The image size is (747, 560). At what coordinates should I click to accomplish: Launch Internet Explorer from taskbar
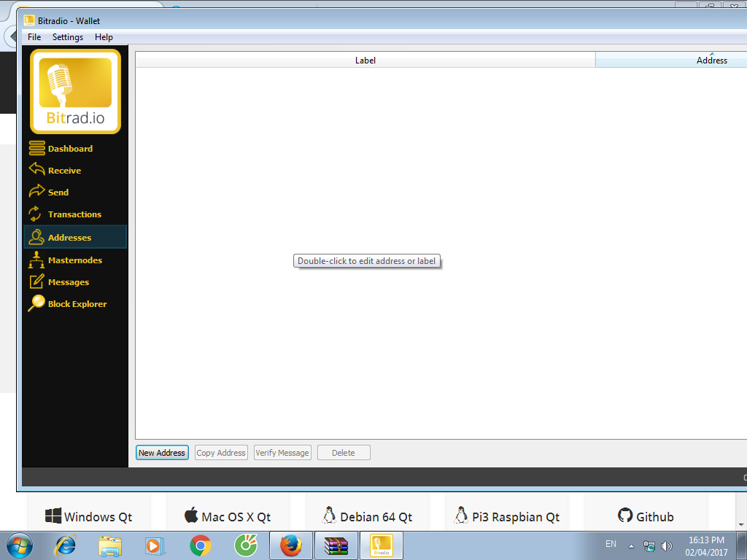[x=66, y=545]
